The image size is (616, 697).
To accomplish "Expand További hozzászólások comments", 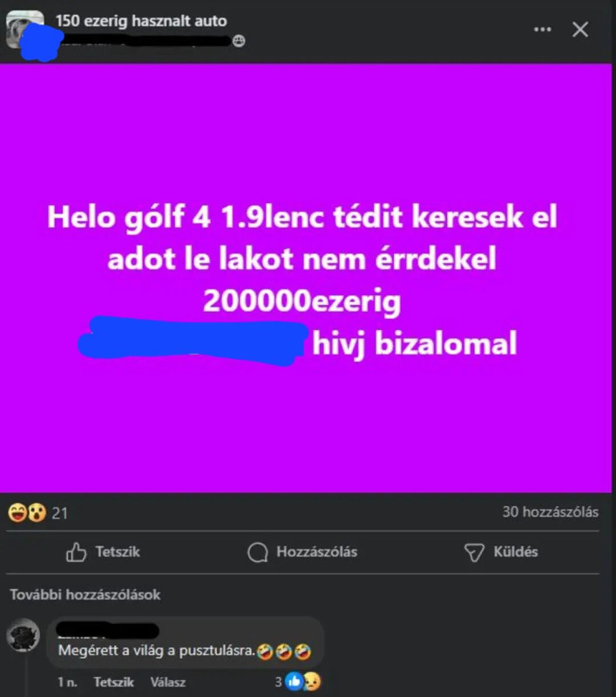I will click(85, 594).
